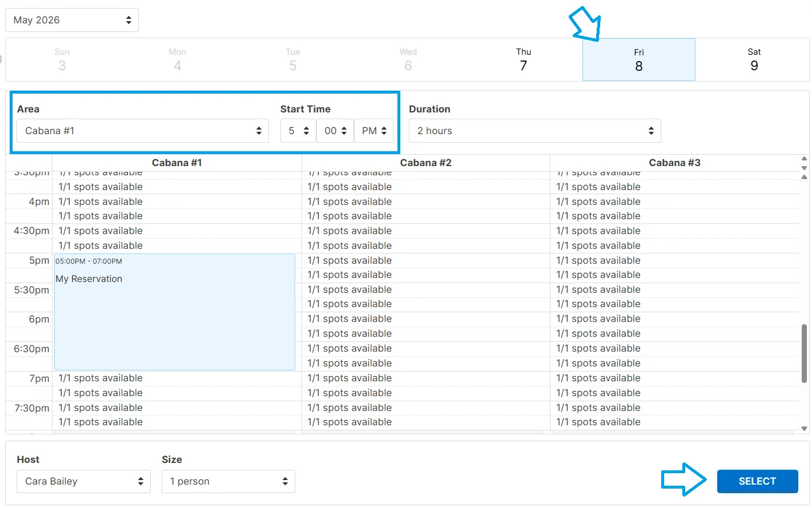Viewport: 812px width, 508px height.
Task: Choose the 6:30pm slot in Cabana #3
Action: point(674,348)
